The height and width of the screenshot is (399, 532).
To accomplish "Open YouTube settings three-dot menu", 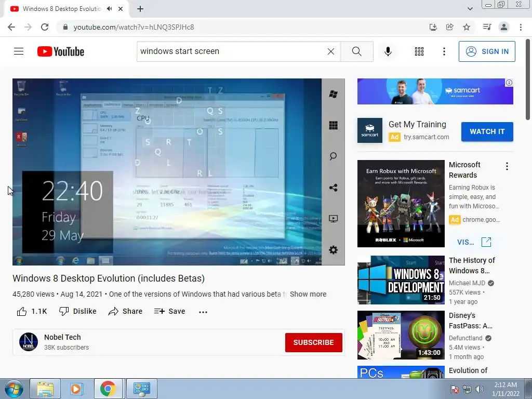I will click(444, 51).
